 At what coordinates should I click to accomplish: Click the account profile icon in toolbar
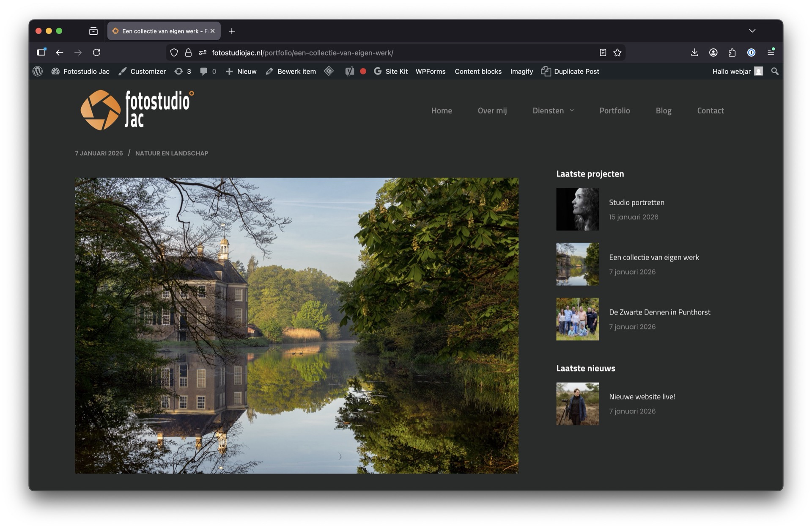713,52
